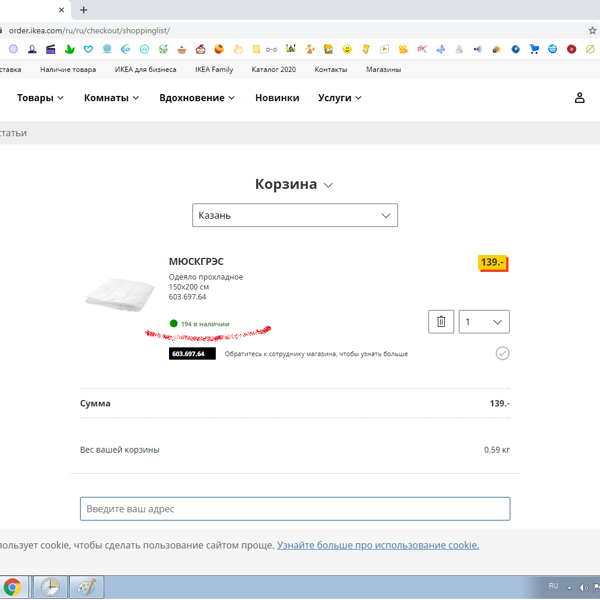The height and width of the screenshot is (600, 600).
Task: Open the purple butterfly bookmark icon
Action: click(440, 49)
